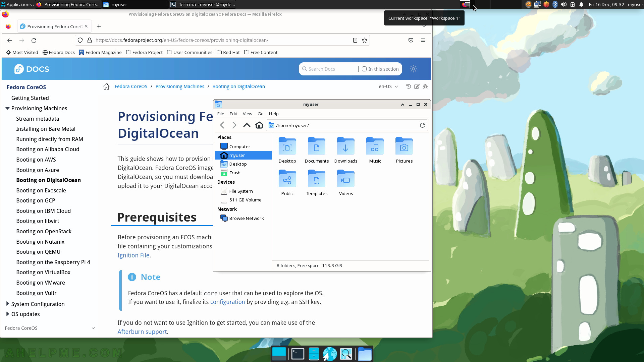Open home folder via toolbar home icon
644x362 pixels.
(x=259, y=125)
